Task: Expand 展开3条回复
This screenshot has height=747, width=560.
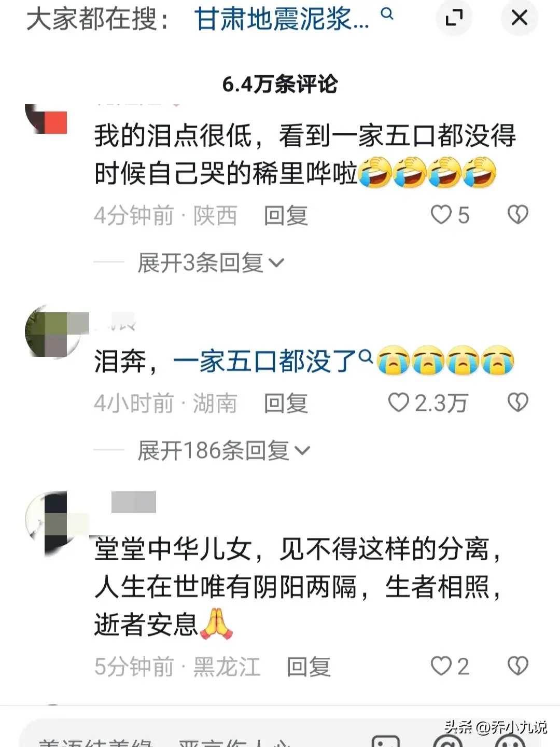Action: 211,263
